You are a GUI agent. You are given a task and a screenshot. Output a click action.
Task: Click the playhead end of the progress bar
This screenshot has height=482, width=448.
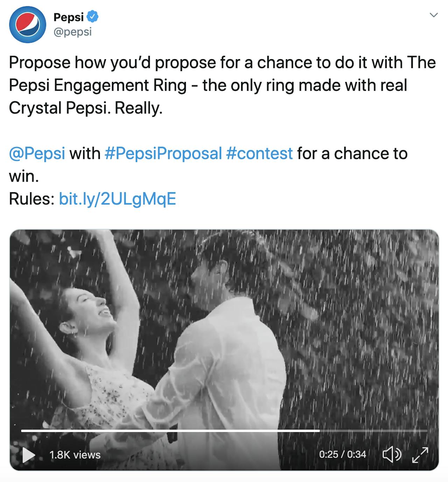pos(319,431)
